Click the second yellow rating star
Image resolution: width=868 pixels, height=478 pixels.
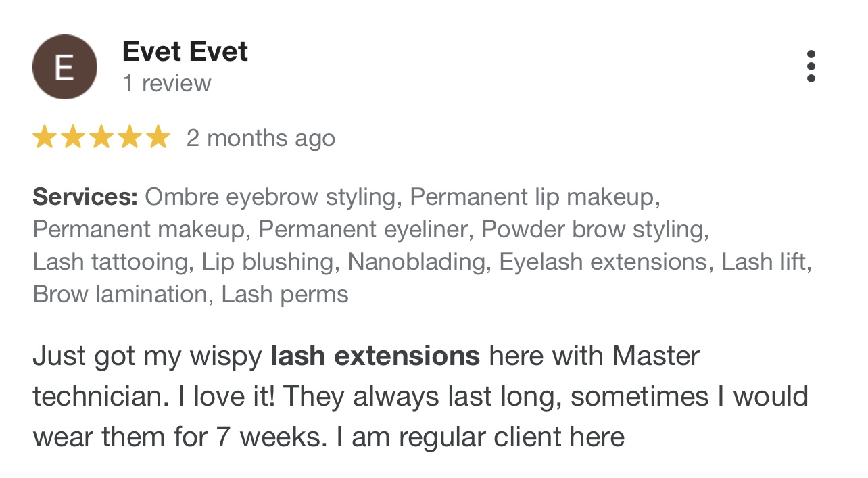click(73, 137)
